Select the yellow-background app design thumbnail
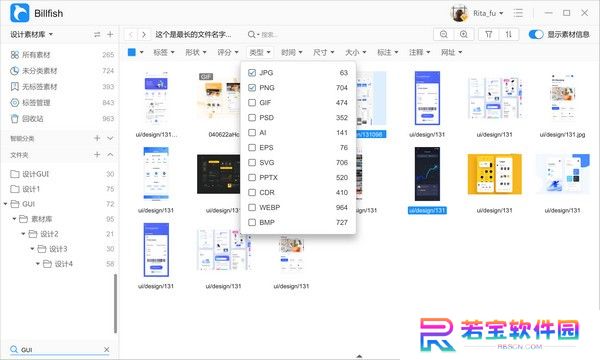Viewport: 600px width, 360px height. [x=494, y=174]
